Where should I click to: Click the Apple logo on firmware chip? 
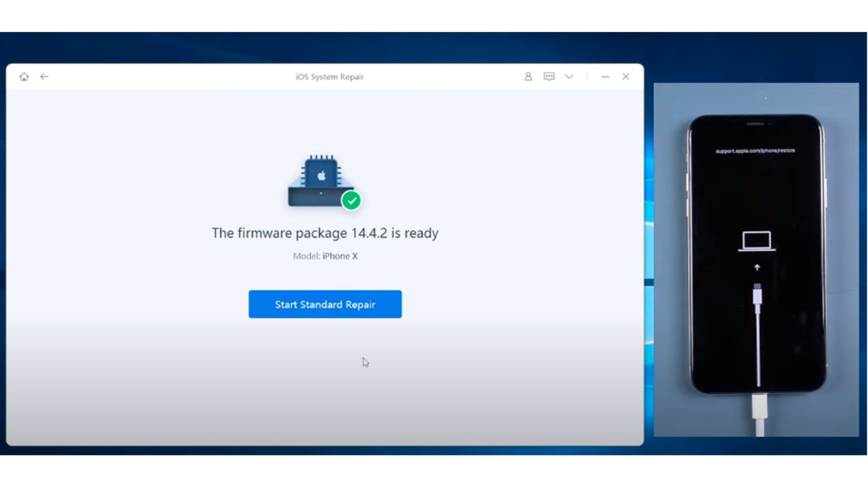[321, 176]
